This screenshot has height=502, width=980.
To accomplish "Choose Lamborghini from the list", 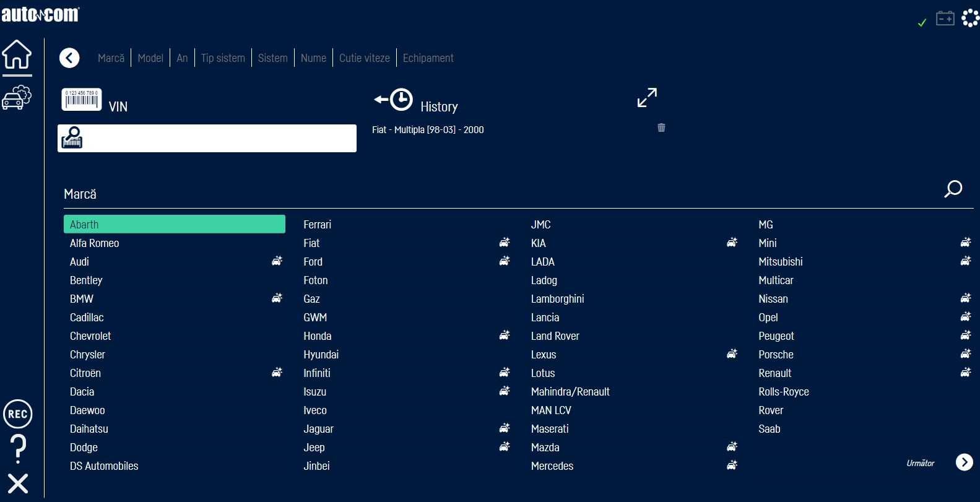I will [x=557, y=299].
